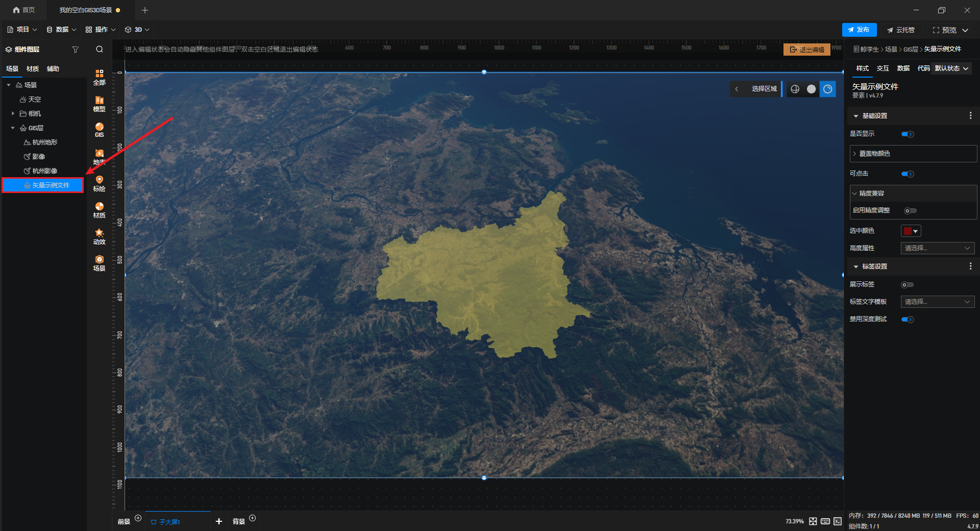Open the GIS component category icon
980x531 pixels.
tap(99, 130)
